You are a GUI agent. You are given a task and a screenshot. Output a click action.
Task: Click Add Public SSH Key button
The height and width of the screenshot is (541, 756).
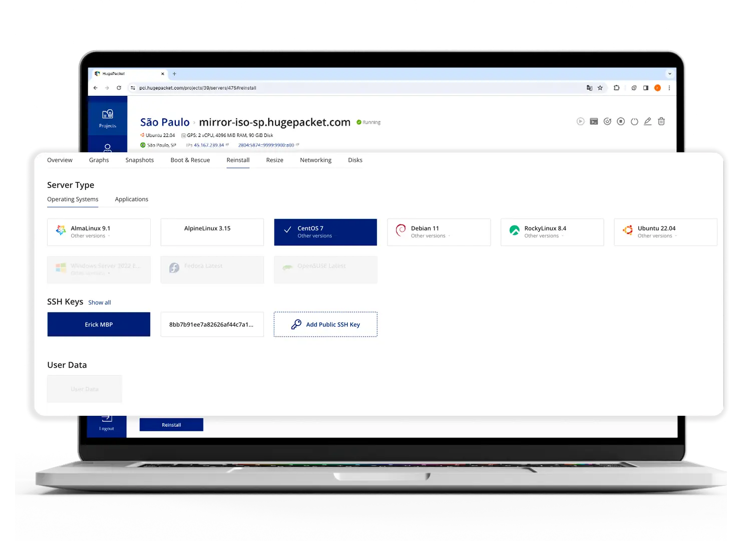[325, 325]
